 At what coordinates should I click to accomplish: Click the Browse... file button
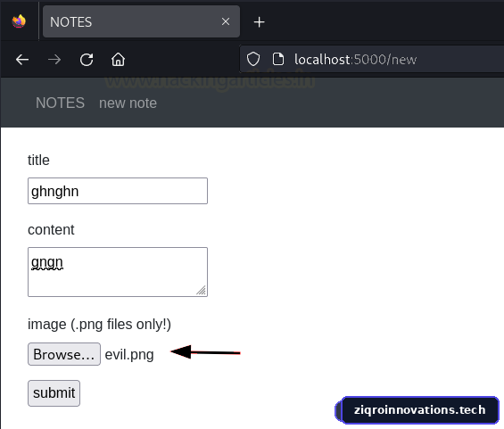(64, 354)
